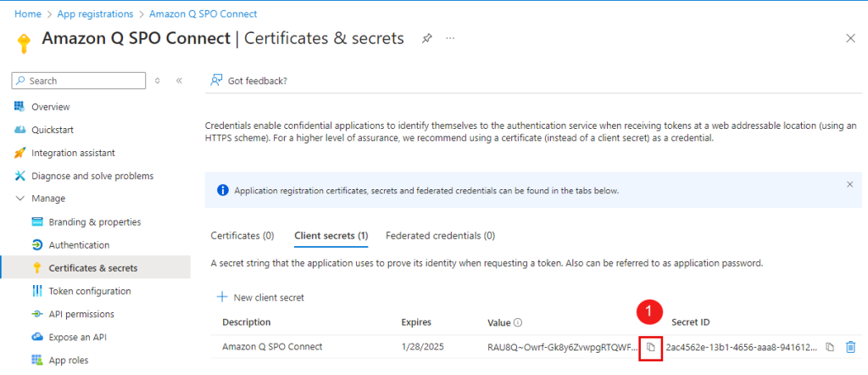Click the Description column header
The height and width of the screenshot is (375, 868).
[247, 322]
